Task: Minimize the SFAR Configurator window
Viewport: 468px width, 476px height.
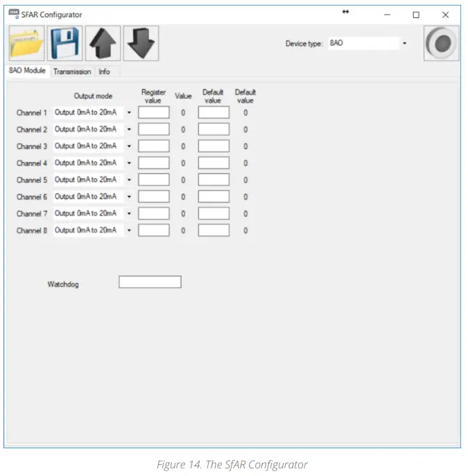Action: point(387,15)
